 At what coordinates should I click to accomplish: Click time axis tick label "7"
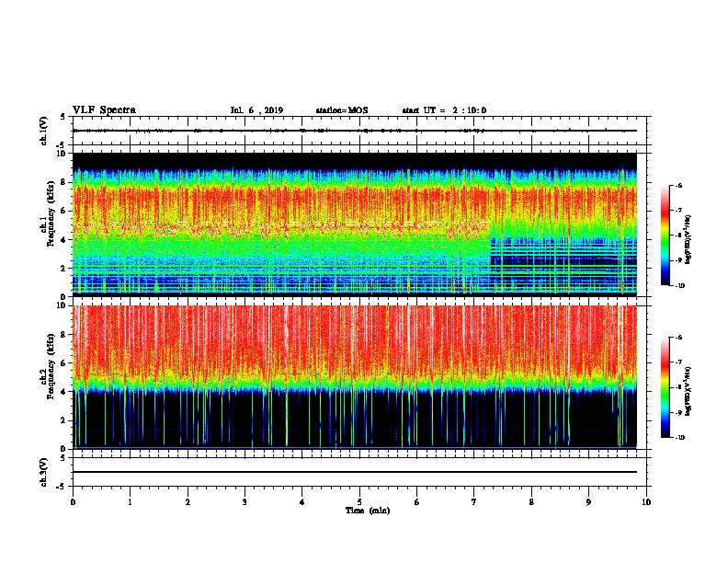pos(474,502)
